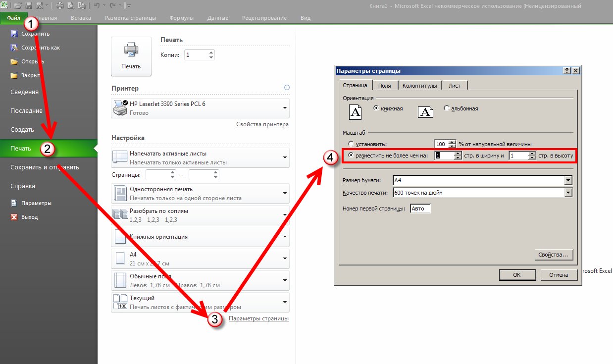Screen dimensions: 613x364
Task: Click the стр. в ширину spinner arrows
Action: pyautogui.click(x=458, y=156)
